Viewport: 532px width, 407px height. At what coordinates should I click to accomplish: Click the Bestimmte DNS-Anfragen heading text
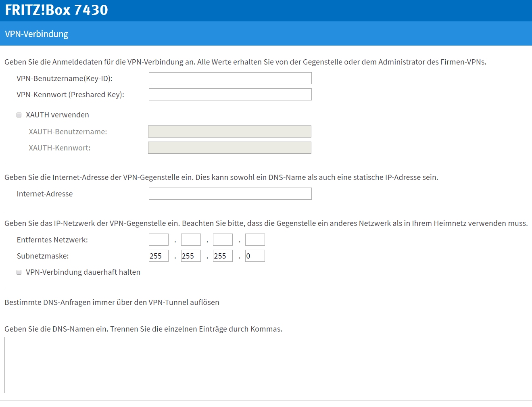click(112, 303)
